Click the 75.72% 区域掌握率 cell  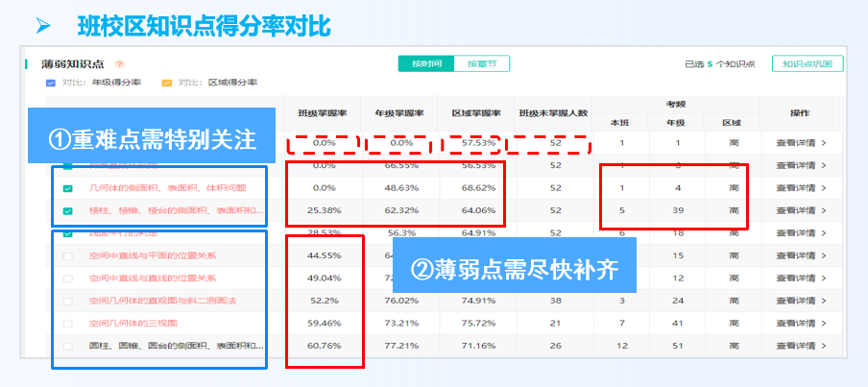click(x=478, y=324)
